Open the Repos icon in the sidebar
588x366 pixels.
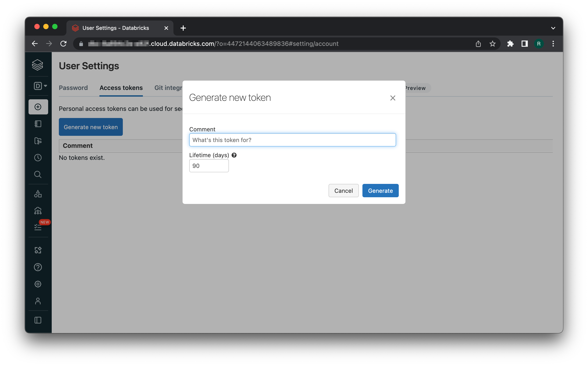click(x=38, y=141)
